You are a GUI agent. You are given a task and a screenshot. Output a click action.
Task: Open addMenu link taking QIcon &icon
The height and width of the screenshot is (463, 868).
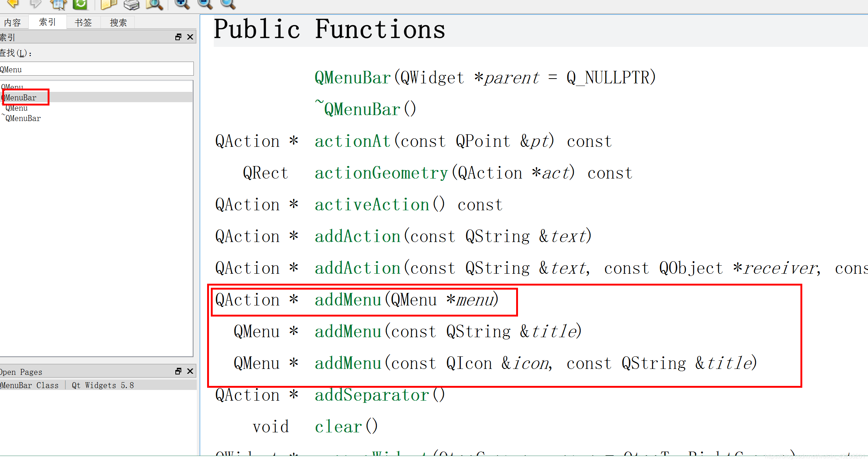pyautogui.click(x=348, y=363)
